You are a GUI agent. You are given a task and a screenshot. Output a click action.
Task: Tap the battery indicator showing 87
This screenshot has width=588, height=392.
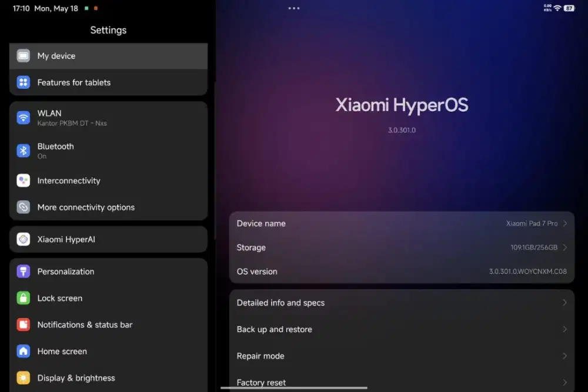569,8
